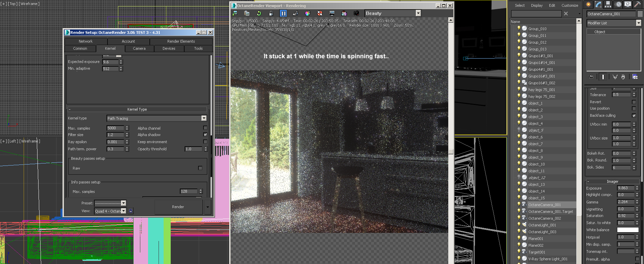The width and height of the screenshot is (644, 264).
Task: Open the Render button options arrow
Action: click(208, 207)
